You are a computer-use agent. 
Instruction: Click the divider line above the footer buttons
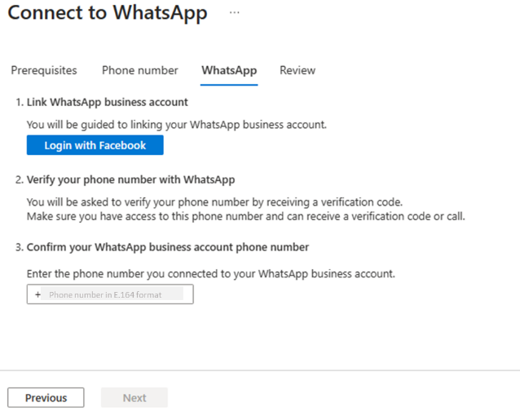pyautogui.click(x=260, y=371)
